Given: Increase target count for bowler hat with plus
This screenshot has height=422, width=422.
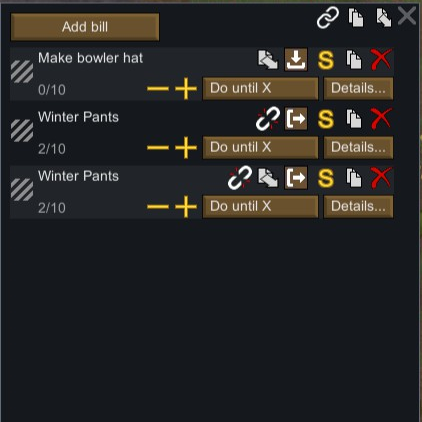Looking at the screenshot, I should point(186,89).
